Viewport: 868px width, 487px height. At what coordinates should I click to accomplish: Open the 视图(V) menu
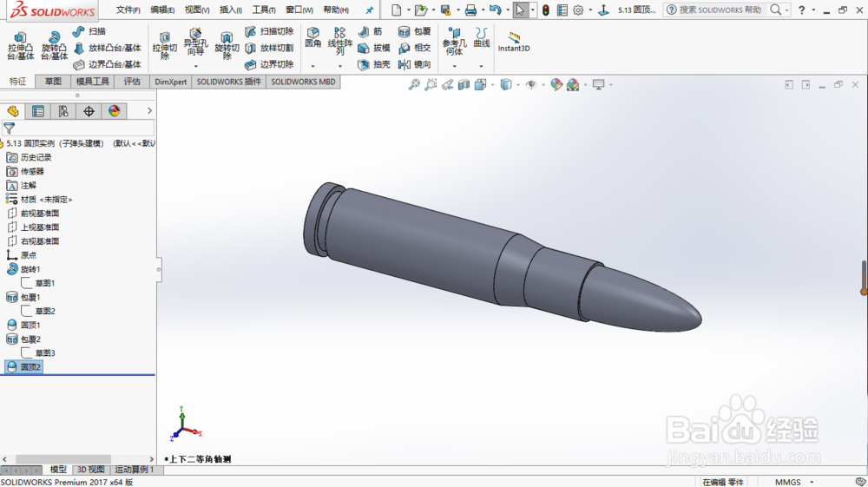196,10
